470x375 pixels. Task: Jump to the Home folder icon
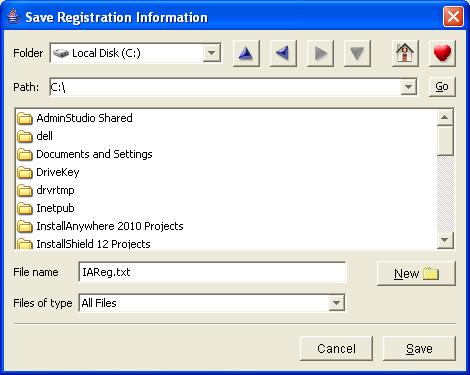click(405, 53)
